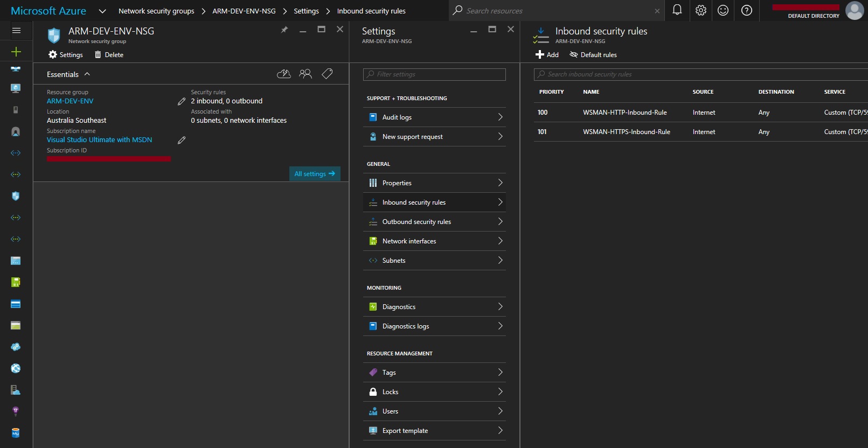Image resolution: width=868 pixels, height=448 pixels.
Task: Open the notifications bell icon
Action: 677,10
